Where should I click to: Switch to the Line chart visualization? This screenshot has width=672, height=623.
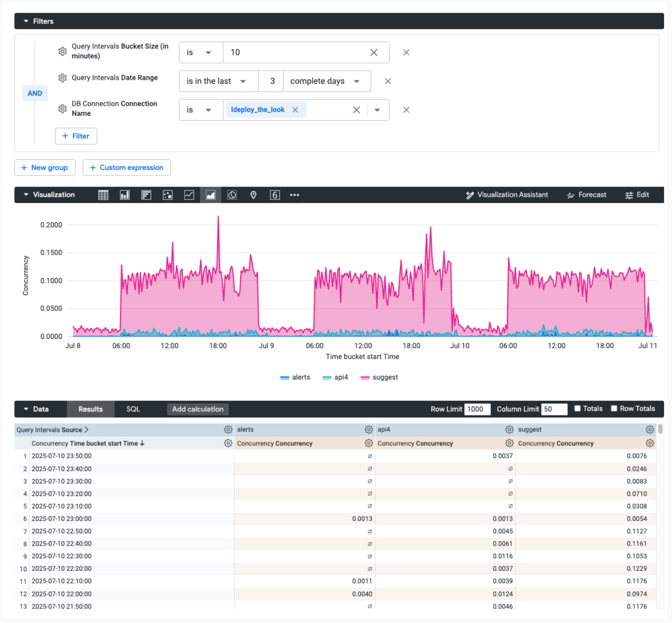pos(189,195)
